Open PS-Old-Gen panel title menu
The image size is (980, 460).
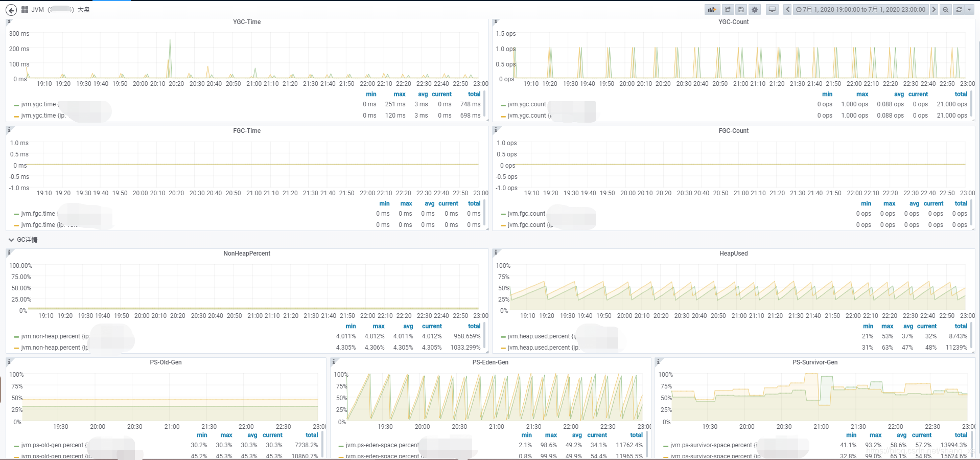(x=166, y=362)
